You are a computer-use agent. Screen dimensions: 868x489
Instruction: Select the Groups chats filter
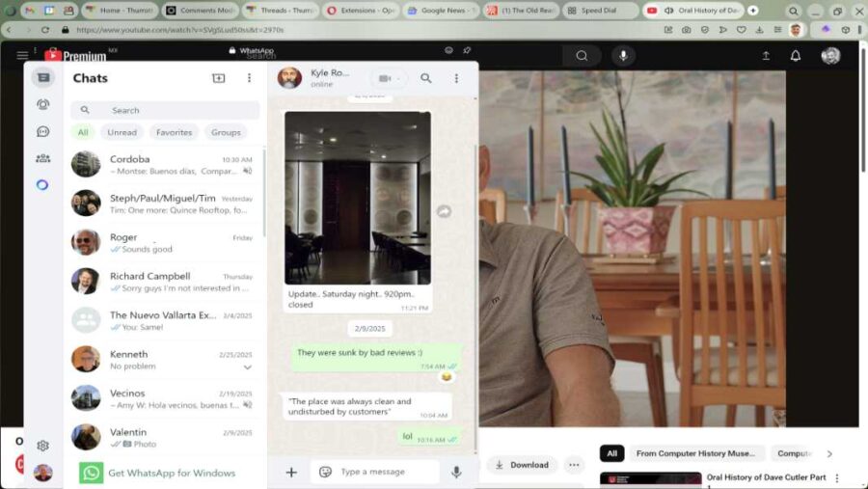[x=226, y=132]
